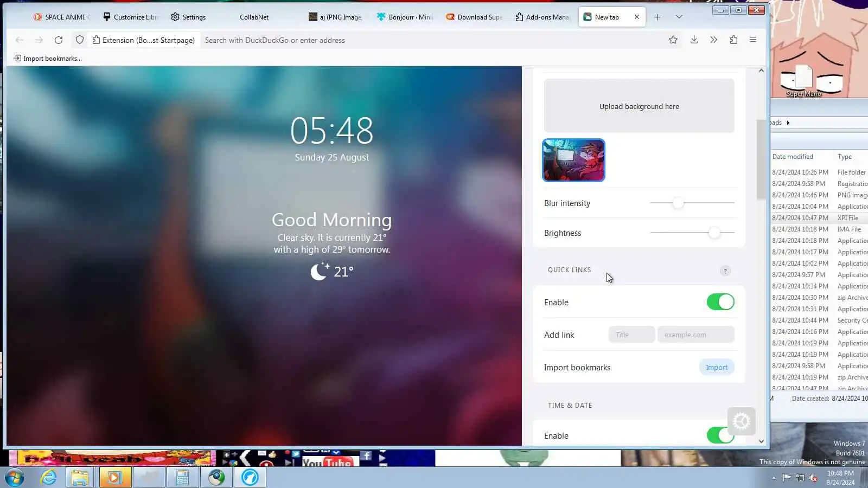This screenshot has width=868, height=488.
Task: Show hidden icons in the system tray
Action: [x=774, y=478]
